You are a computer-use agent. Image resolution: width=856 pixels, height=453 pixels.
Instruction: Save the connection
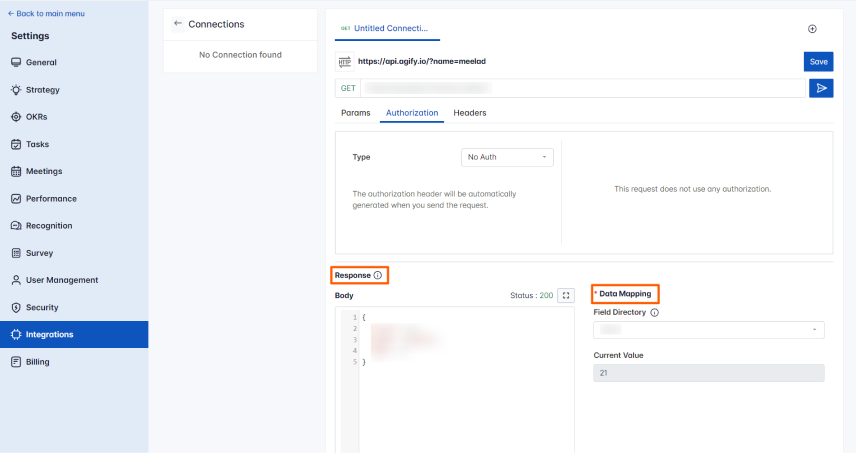pos(818,62)
